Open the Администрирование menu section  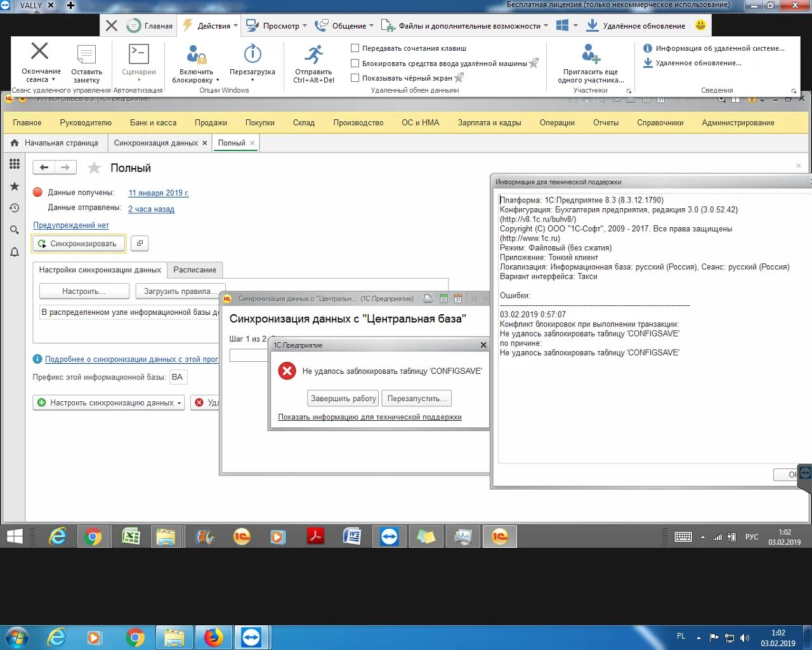pos(738,123)
